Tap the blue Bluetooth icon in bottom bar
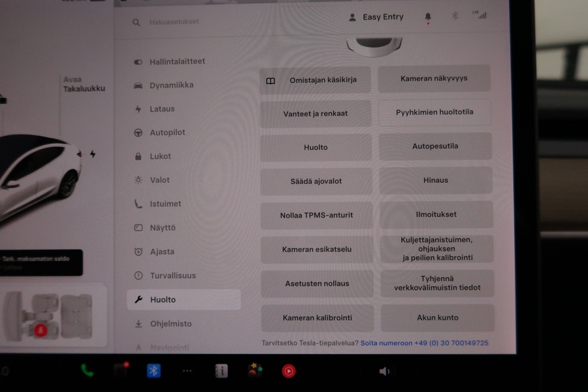Image resolution: width=588 pixels, height=392 pixels. pos(154,370)
